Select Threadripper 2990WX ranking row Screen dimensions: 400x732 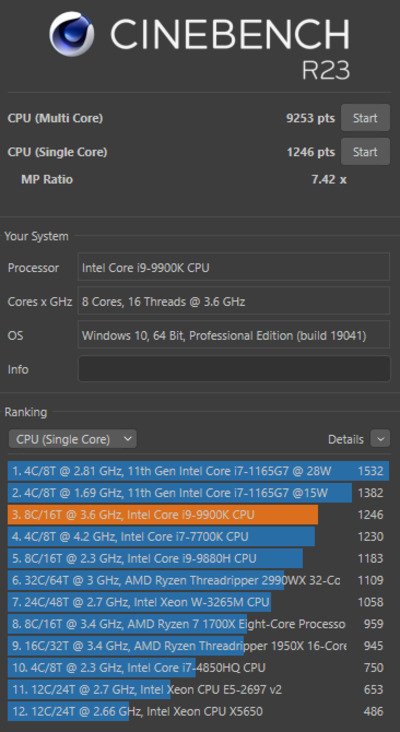(198, 580)
